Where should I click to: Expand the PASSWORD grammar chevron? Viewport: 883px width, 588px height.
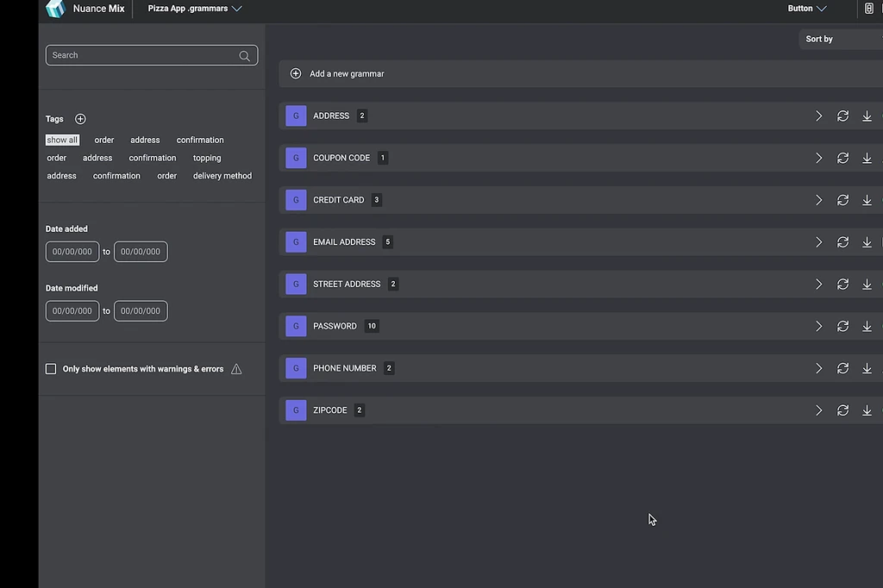(819, 326)
